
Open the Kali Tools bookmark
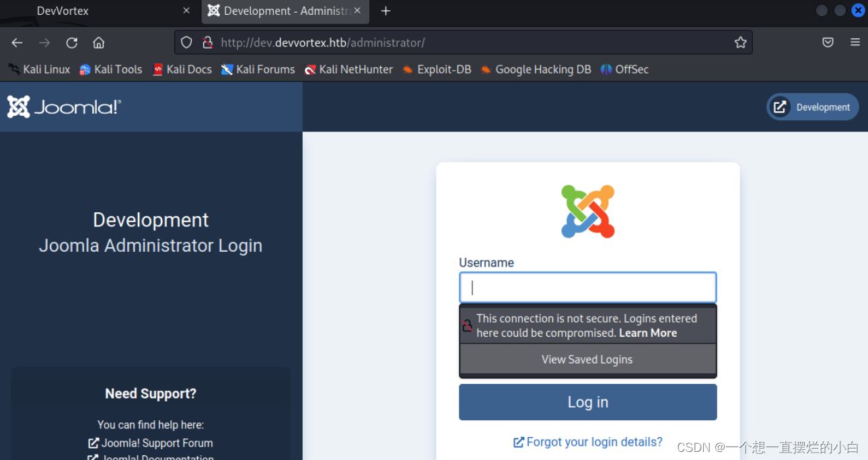pos(110,69)
